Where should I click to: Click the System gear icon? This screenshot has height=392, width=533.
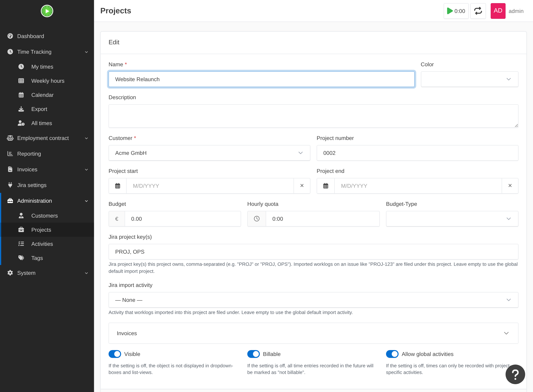pos(10,273)
